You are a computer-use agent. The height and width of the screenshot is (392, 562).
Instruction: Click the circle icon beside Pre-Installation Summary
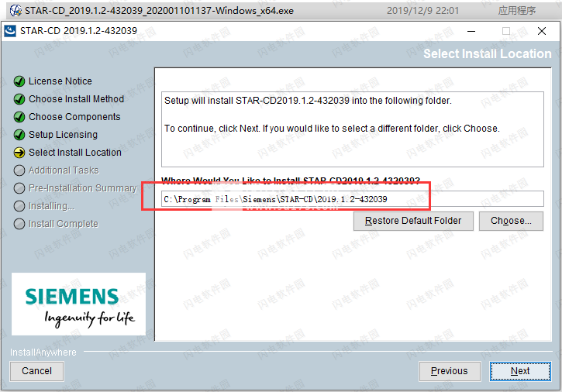[x=19, y=188]
